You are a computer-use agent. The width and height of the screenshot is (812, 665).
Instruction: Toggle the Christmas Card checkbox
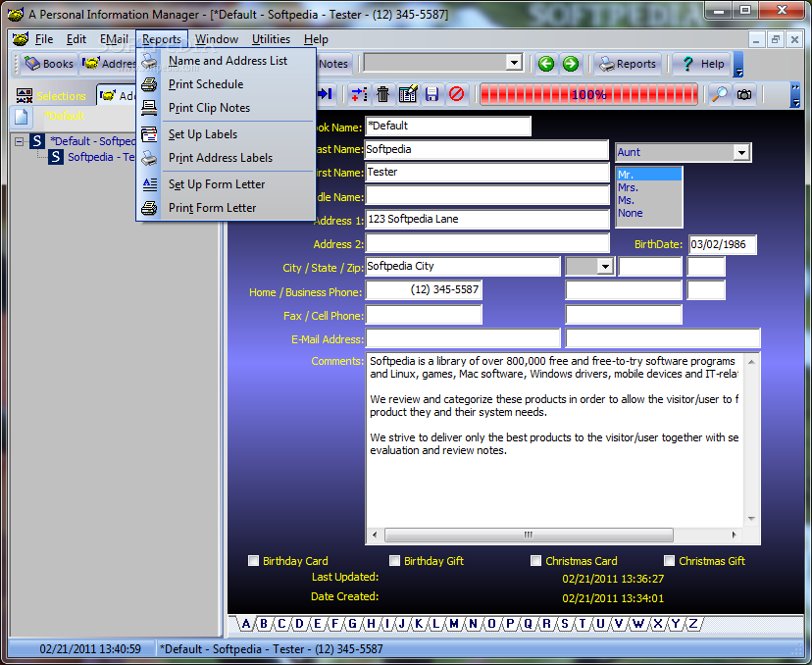[x=536, y=561]
